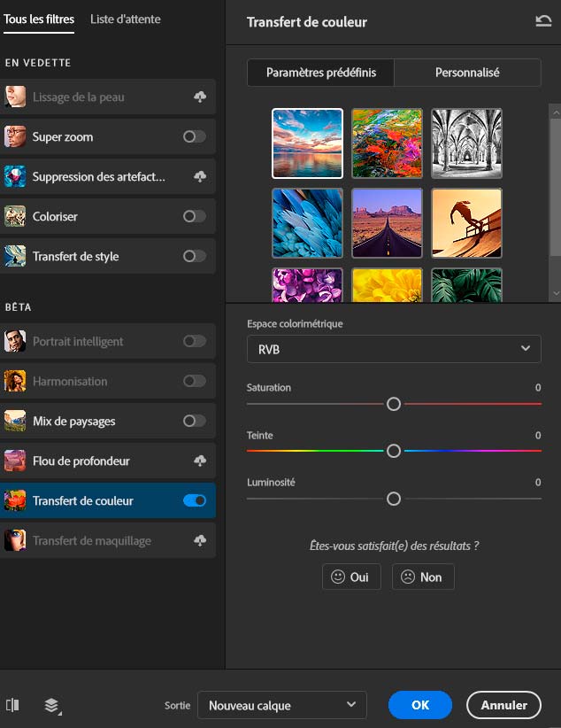The height and width of the screenshot is (728, 561).
Task: Download the Transfert de maquillage filter
Action: 200,541
